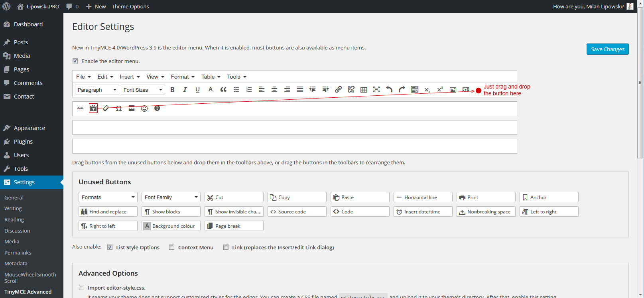Click the page vertical scrollbar
Viewport: 644px width, 298px height.
(x=640, y=82)
